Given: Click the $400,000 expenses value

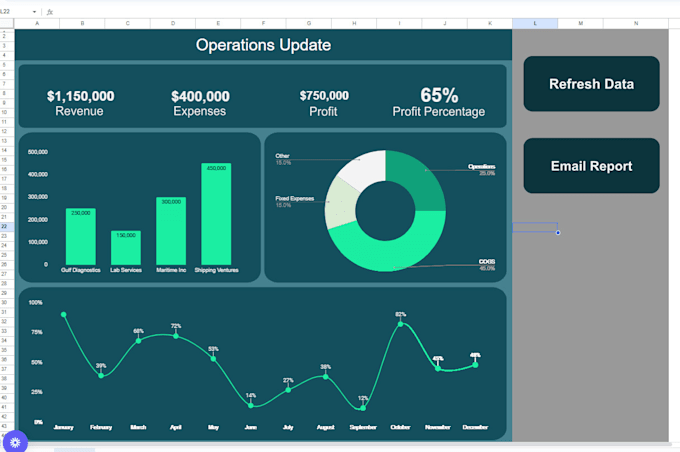Looking at the screenshot, I should 200,96.
